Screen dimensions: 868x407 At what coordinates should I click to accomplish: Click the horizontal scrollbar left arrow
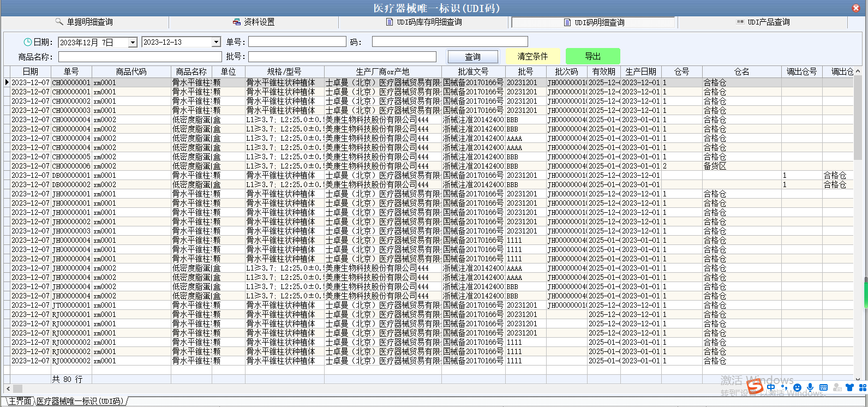click(8, 388)
